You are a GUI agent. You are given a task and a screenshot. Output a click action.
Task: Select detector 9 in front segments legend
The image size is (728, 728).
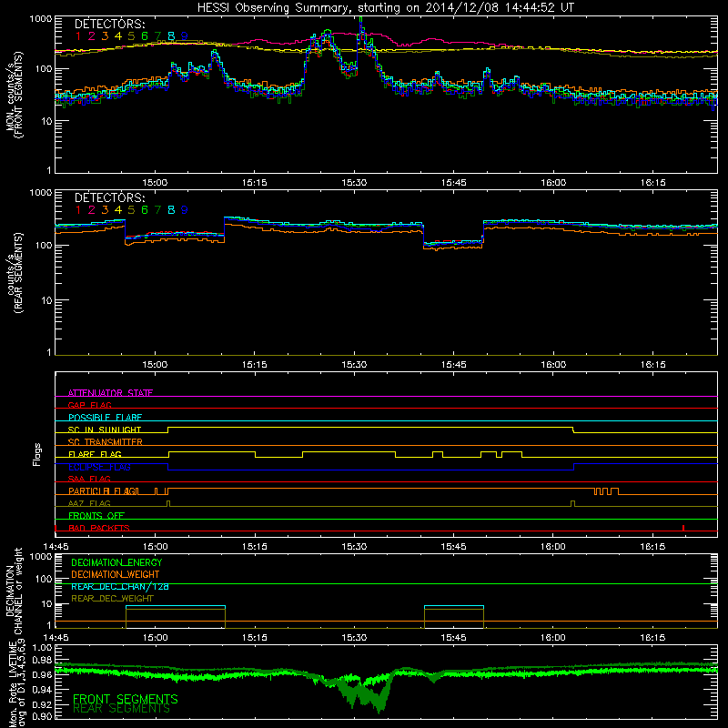click(185, 35)
